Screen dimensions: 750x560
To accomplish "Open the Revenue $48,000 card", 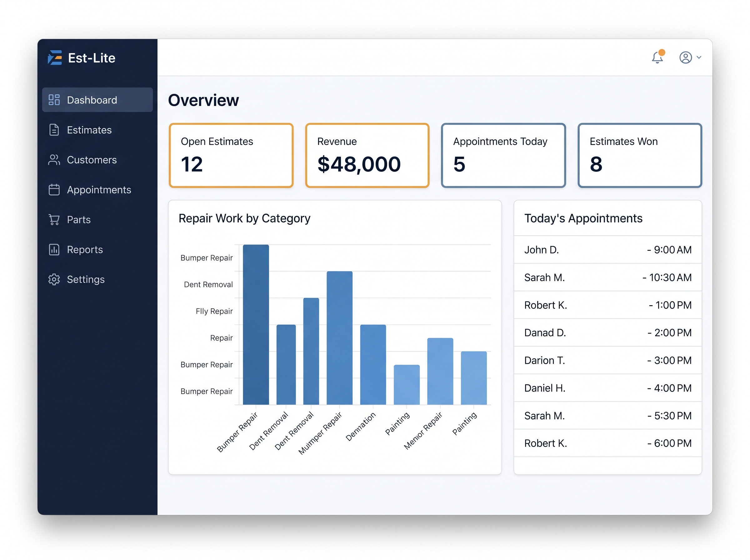I will 367,155.
